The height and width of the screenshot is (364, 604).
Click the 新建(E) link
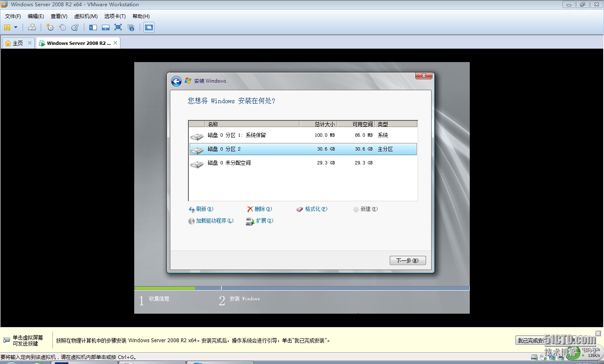(x=365, y=209)
